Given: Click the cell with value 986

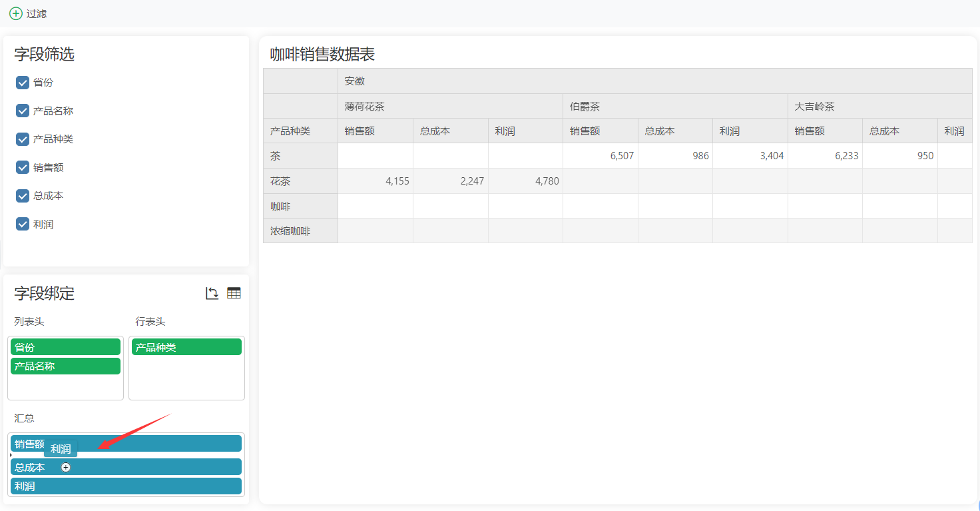Looking at the screenshot, I should tap(675, 156).
